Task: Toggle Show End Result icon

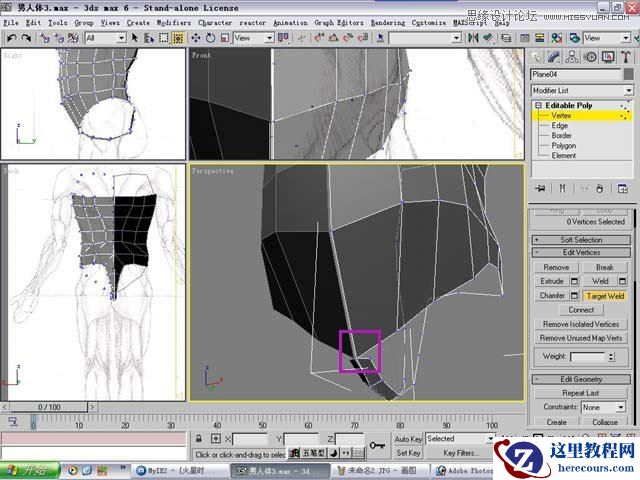Action: pyautogui.click(x=562, y=188)
